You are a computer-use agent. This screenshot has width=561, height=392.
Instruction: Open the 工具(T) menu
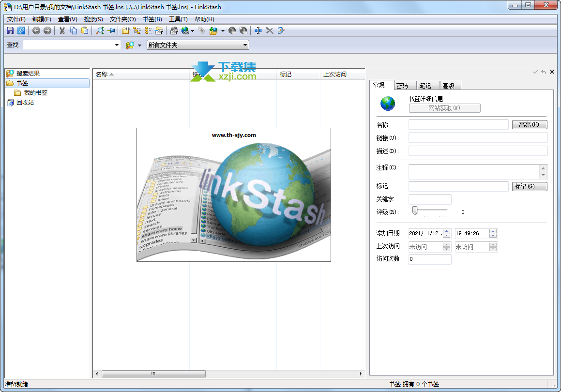(x=178, y=19)
